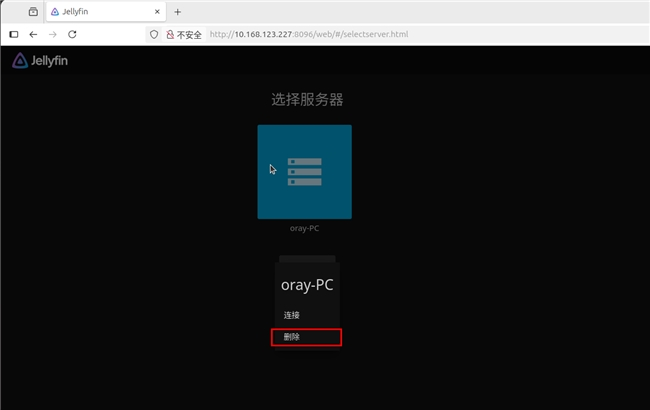Click the Jellyfin tab favicon
Viewport: 650px width, 410px height.
point(54,12)
